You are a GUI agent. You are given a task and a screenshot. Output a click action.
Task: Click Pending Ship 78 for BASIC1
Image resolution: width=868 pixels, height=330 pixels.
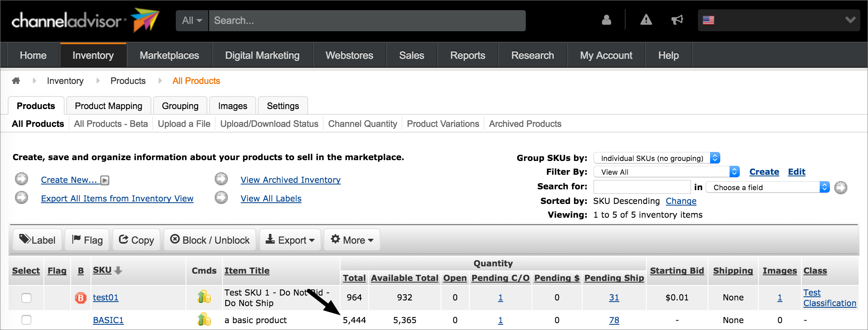point(614,320)
